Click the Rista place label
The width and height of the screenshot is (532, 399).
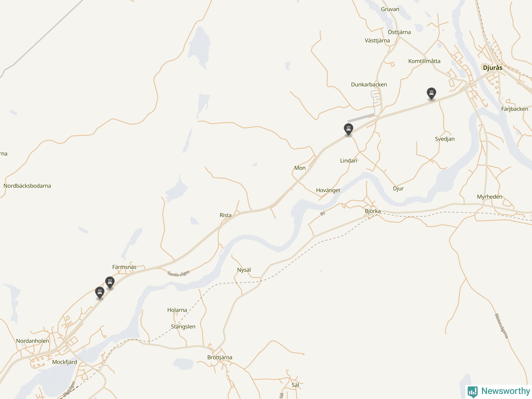tap(226, 215)
